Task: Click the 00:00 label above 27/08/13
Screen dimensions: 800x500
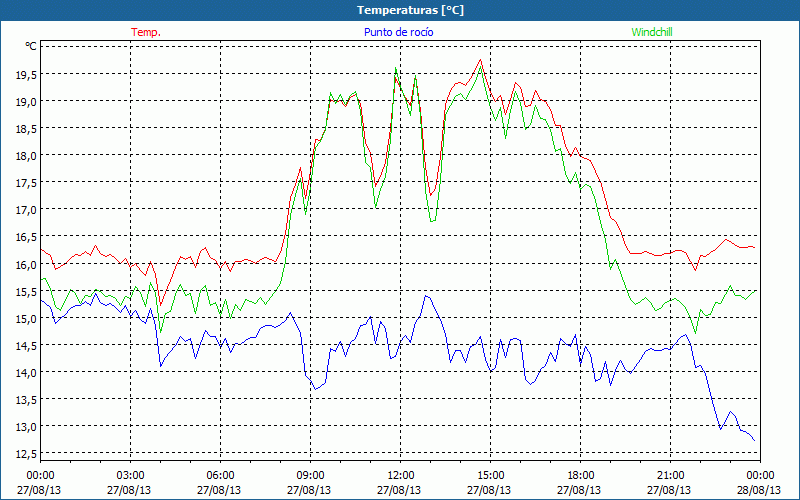Action: click(x=40, y=475)
